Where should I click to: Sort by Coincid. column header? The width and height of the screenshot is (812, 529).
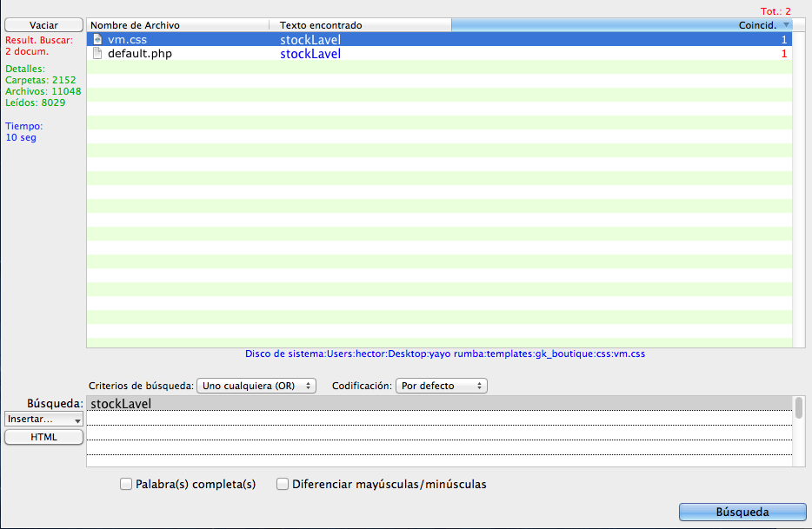coord(622,25)
